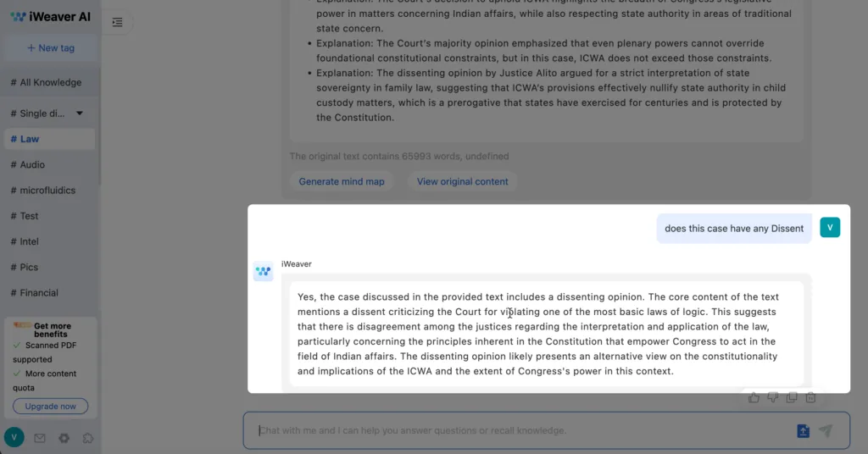The height and width of the screenshot is (454, 868).
Task: Click View original content button
Action: 462,181
